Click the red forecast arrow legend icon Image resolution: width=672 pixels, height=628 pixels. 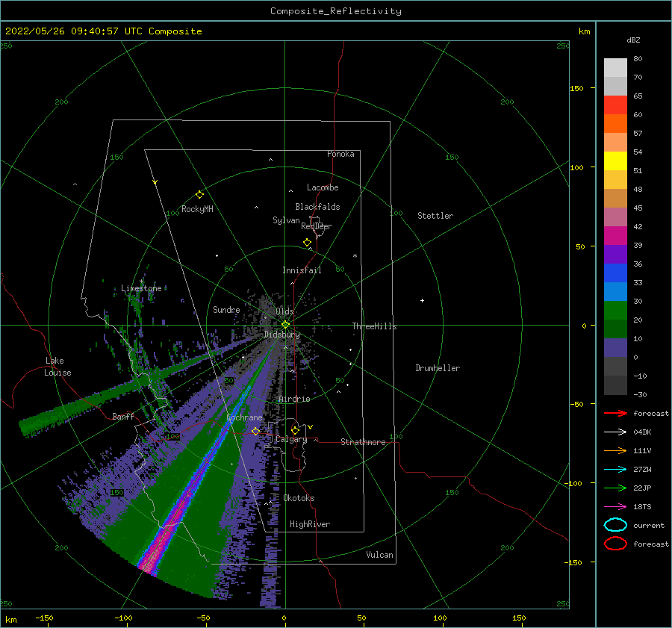click(x=615, y=413)
